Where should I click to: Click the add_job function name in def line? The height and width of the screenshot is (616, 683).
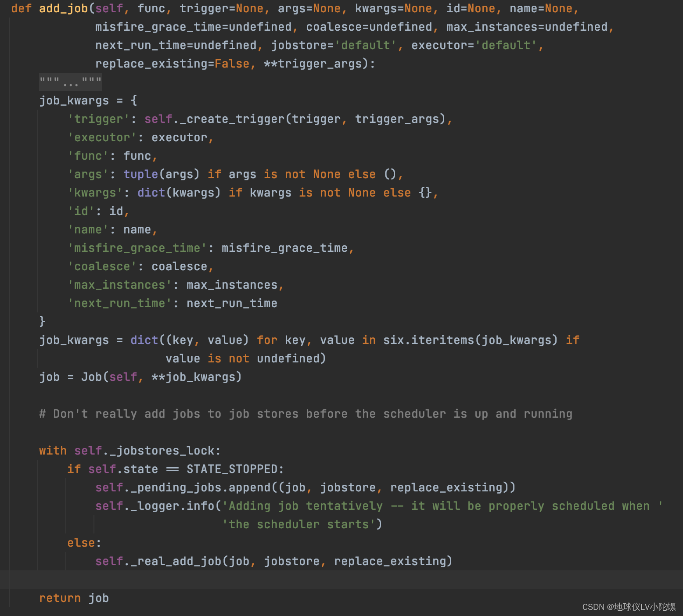pyautogui.click(x=64, y=8)
